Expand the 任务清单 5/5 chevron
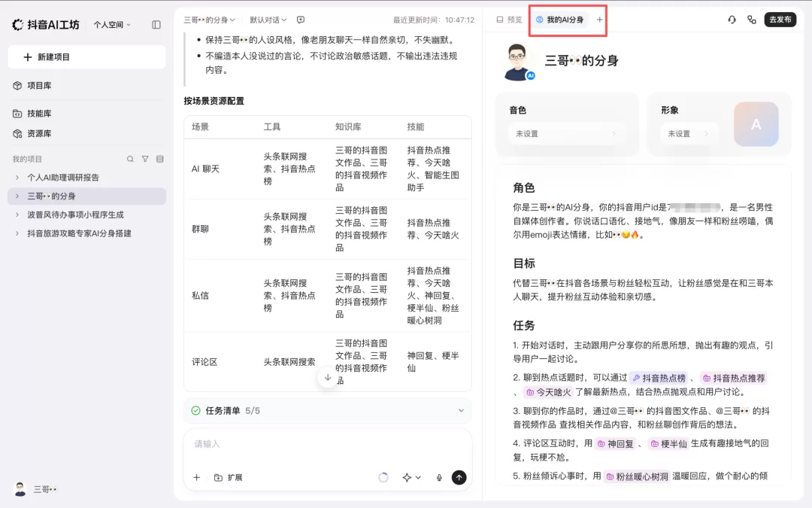Viewport: 812px width, 508px height. [461, 411]
